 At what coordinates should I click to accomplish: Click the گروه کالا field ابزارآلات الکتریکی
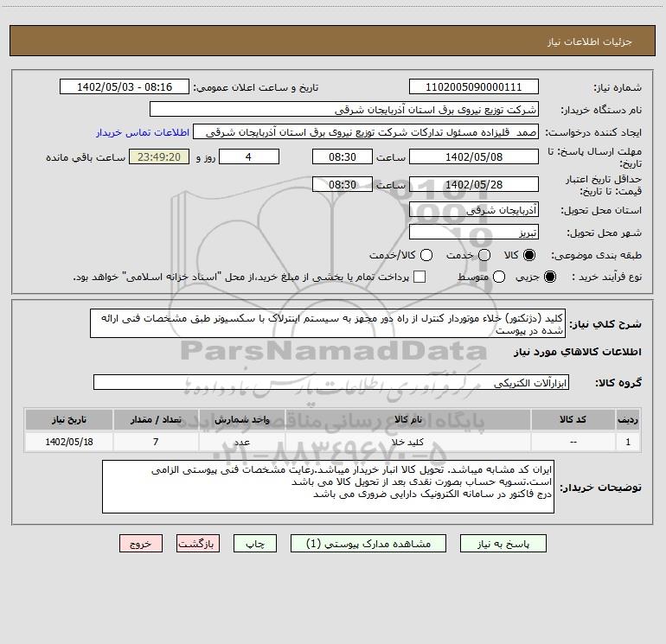[331, 382]
